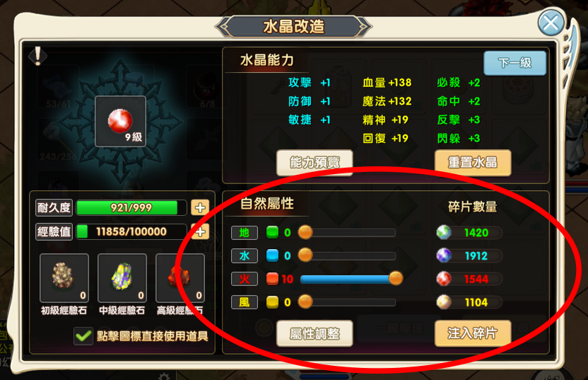
Task: Select the earth fragment orb showing 1420
Action: pos(444,232)
